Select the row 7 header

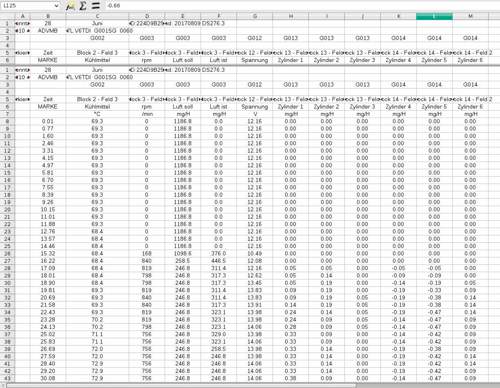(7, 114)
